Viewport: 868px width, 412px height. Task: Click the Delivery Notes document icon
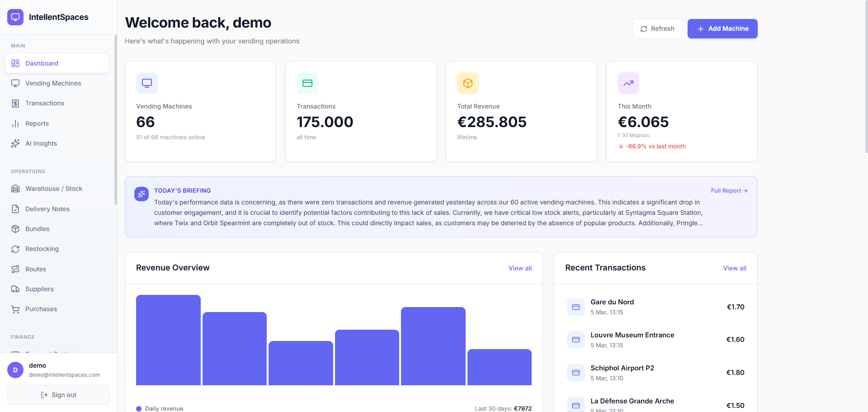tap(15, 209)
